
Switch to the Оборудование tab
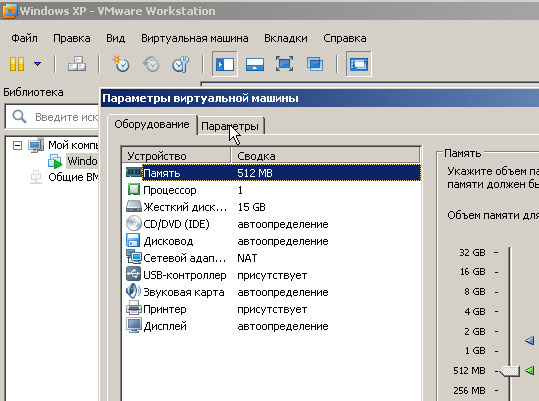152,124
